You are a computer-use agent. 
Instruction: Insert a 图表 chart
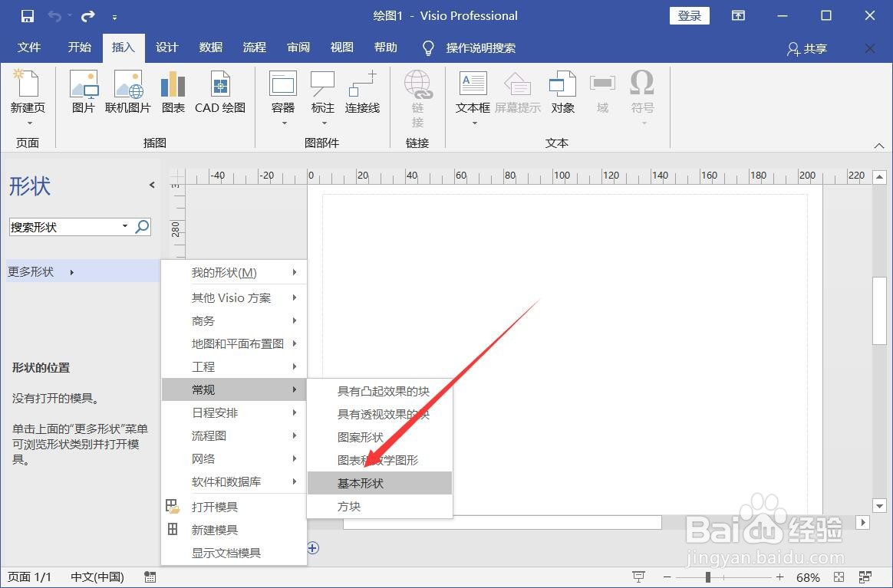point(173,92)
